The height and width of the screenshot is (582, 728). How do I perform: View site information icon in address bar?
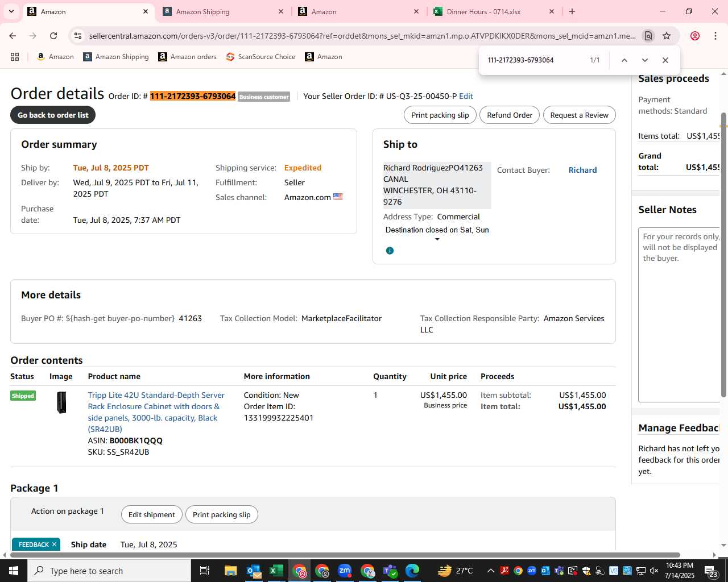click(x=78, y=36)
